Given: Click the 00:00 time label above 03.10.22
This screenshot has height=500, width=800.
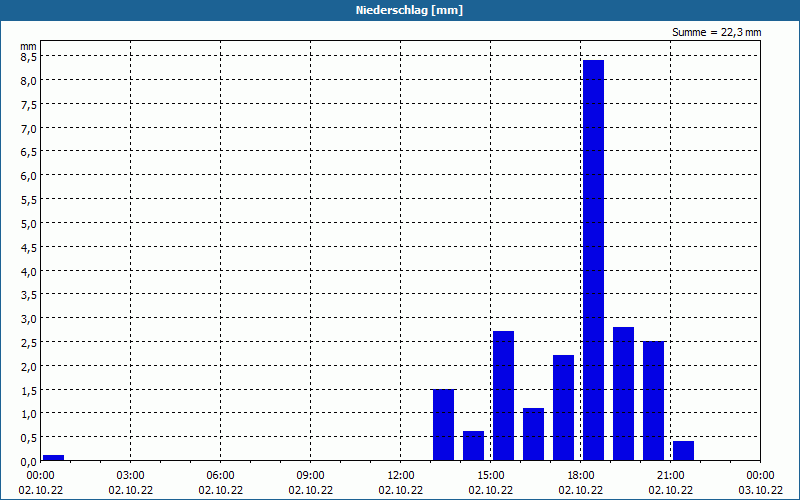Looking at the screenshot, I should point(760,476).
